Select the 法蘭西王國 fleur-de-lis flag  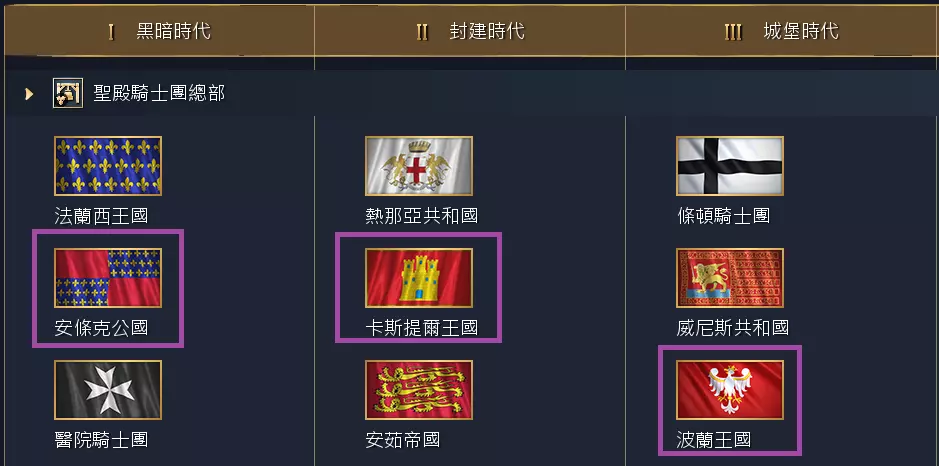coord(108,166)
